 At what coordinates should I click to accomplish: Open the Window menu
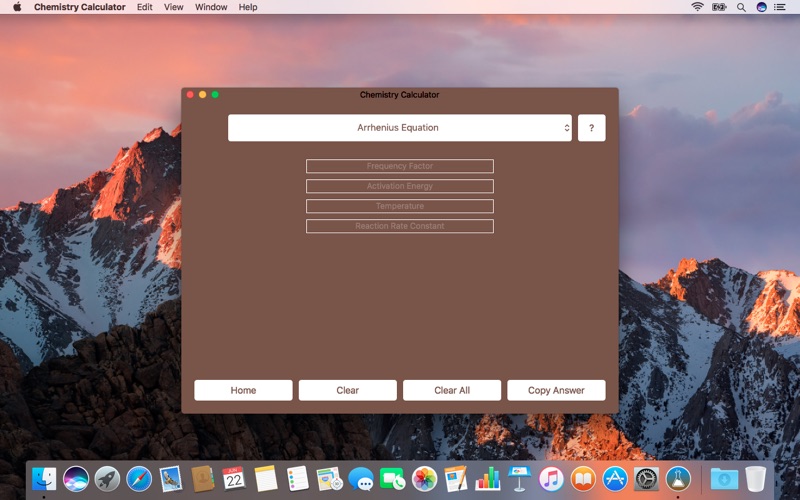[x=211, y=7]
